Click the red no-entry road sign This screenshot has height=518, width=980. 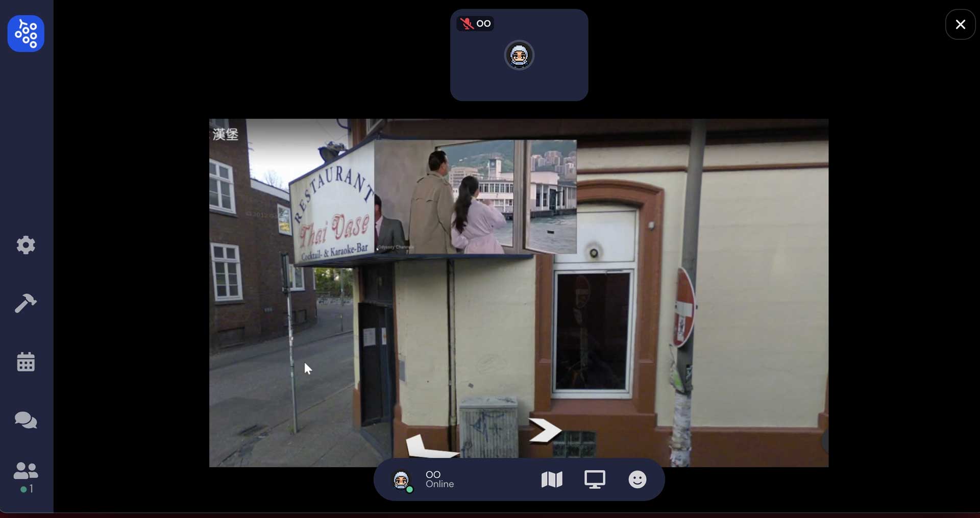[684, 308]
